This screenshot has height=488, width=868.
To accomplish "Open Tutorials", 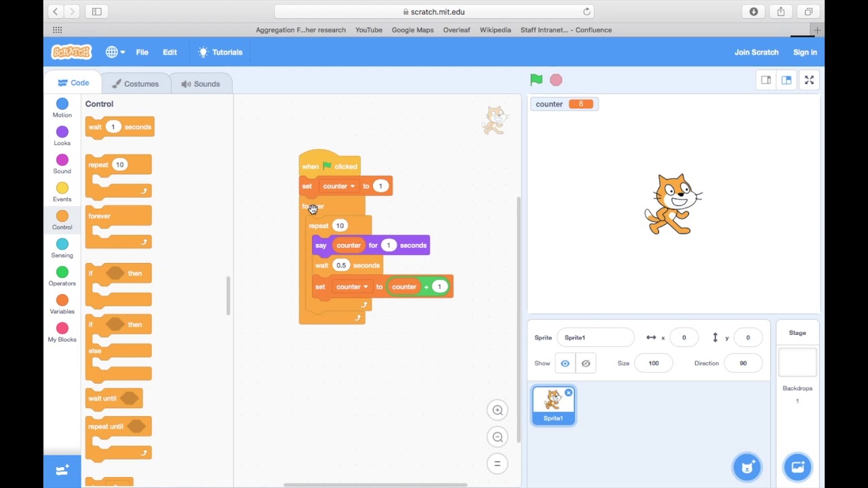I will [220, 52].
